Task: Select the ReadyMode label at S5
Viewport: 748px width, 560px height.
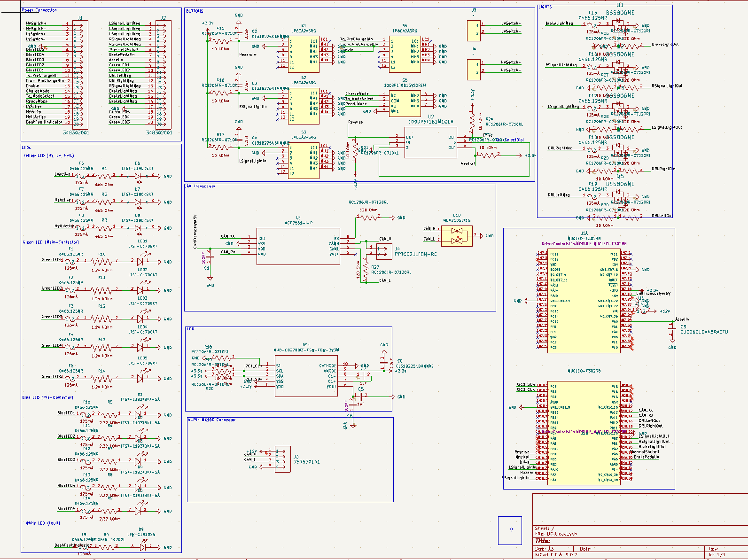Action: click(356, 104)
